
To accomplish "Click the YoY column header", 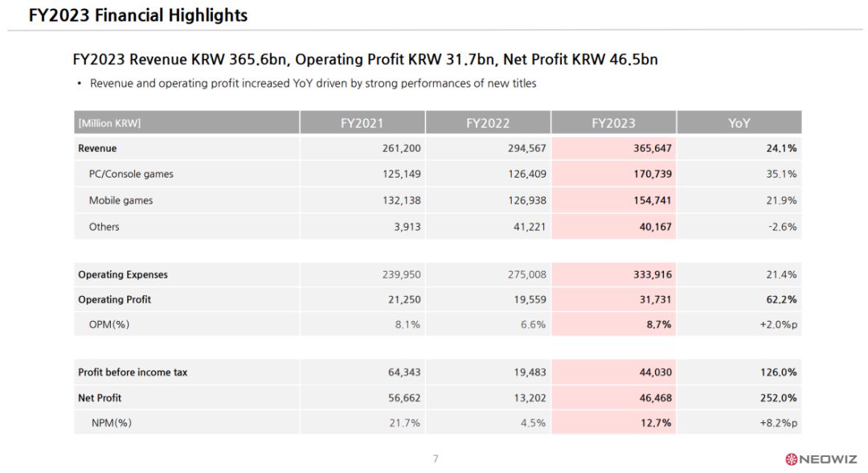I will [739, 123].
